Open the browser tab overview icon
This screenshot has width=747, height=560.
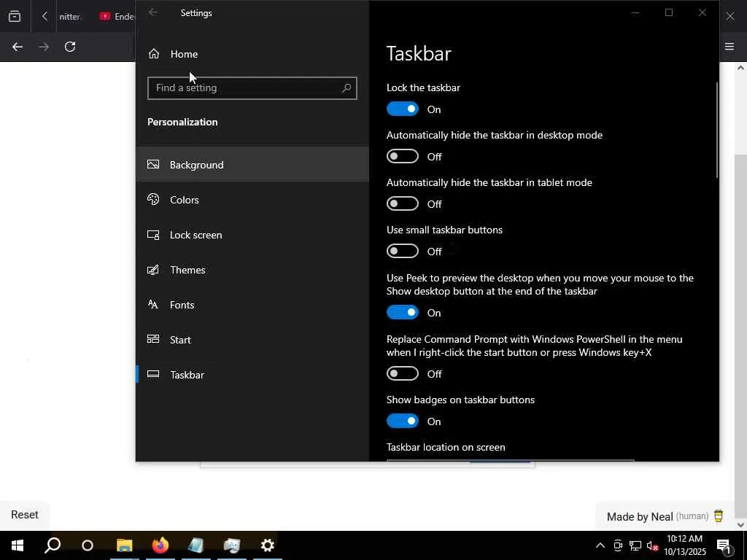[15, 16]
